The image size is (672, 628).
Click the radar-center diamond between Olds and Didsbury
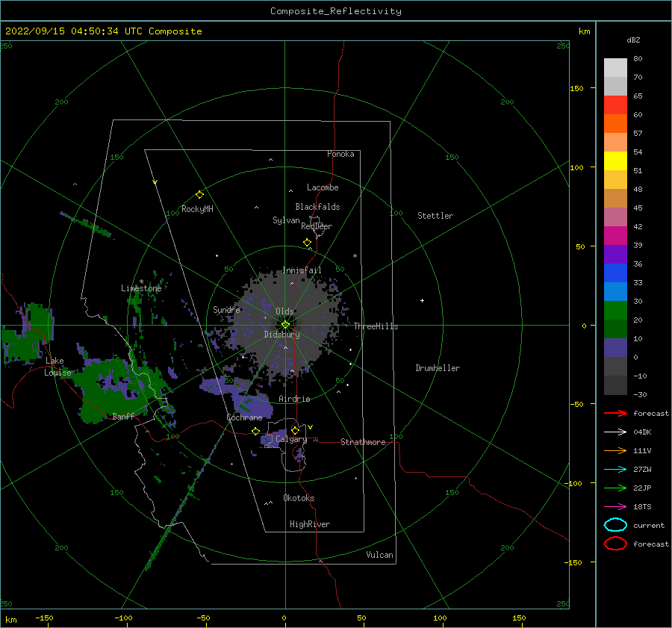(285, 325)
